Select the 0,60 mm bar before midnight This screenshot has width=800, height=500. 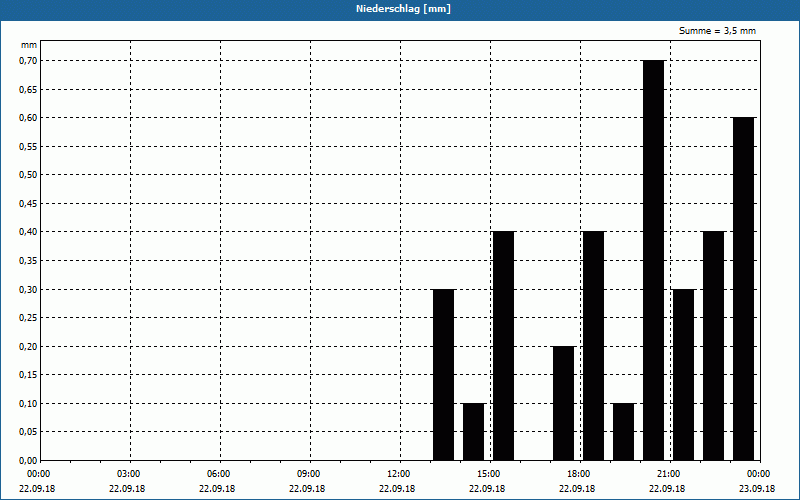click(743, 289)
